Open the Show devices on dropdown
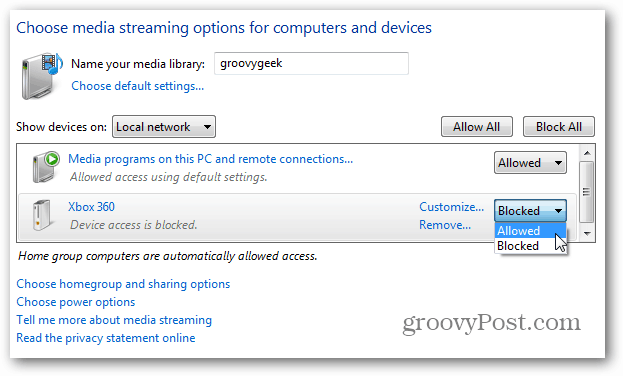 tap(164, 127)
